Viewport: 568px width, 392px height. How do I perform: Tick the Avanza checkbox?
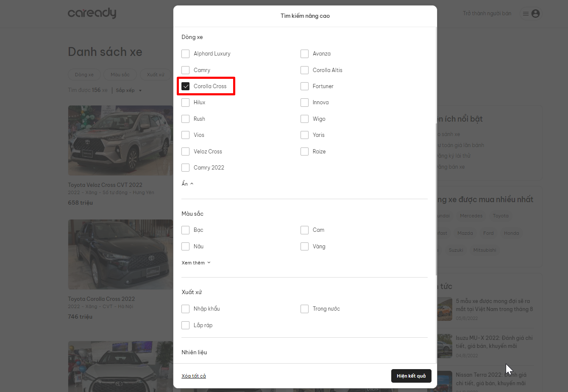pos(304,54)
